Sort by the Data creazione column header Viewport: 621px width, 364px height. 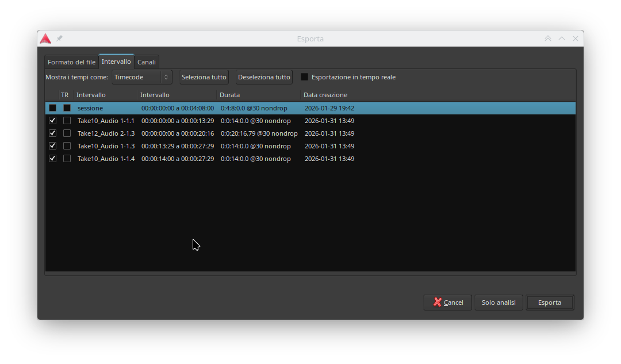pos(325,95)
